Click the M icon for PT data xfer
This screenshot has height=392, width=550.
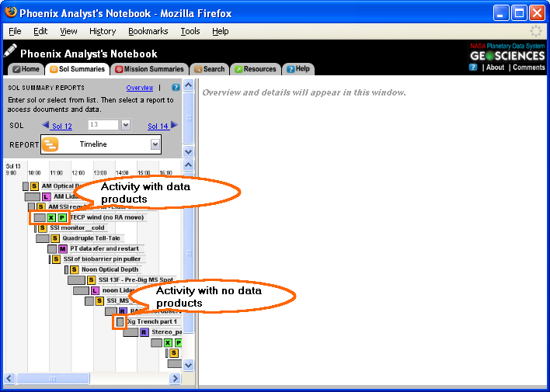pos(63,248)
